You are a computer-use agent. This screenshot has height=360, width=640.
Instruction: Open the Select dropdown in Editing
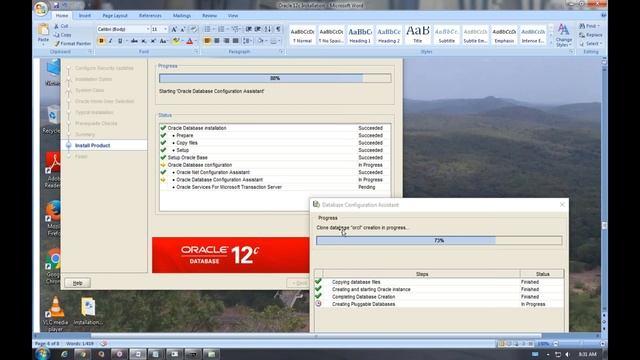[591, 43]
